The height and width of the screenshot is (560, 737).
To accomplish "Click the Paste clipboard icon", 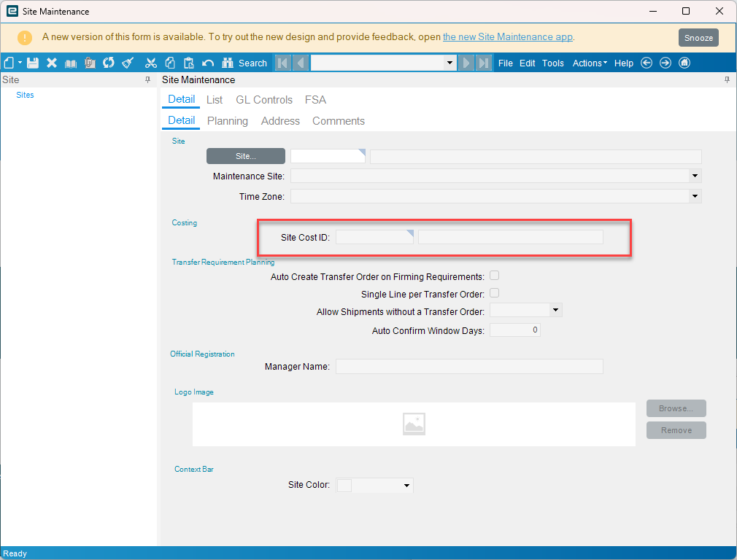I will coord(189,63).
